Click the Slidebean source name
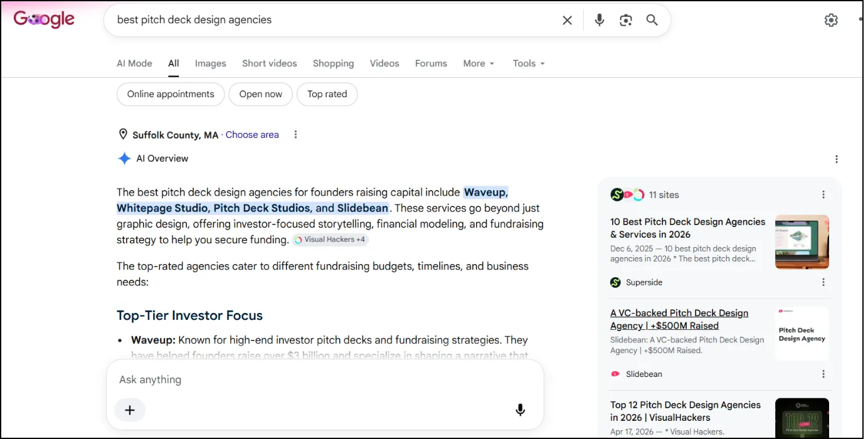 644,374
